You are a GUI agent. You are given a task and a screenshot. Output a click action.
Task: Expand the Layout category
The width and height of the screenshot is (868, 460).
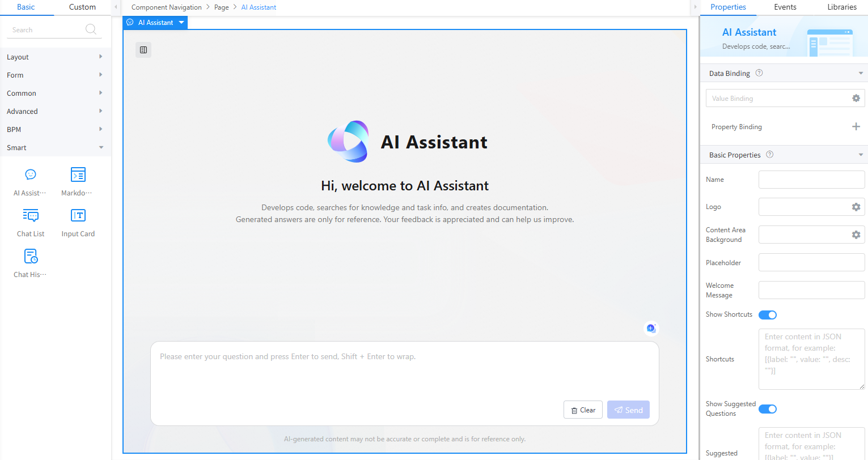click(56, 57)
